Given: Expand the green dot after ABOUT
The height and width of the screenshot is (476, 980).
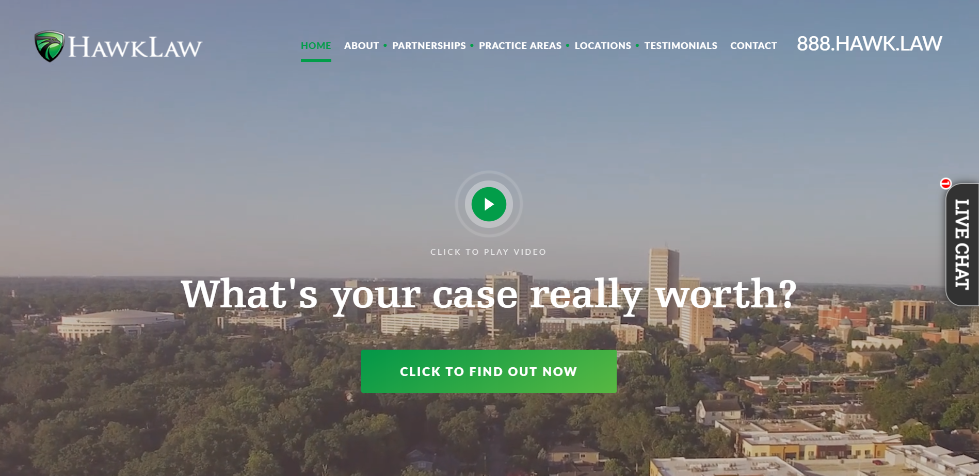Looking at the screenshot, I should point(385,45).
